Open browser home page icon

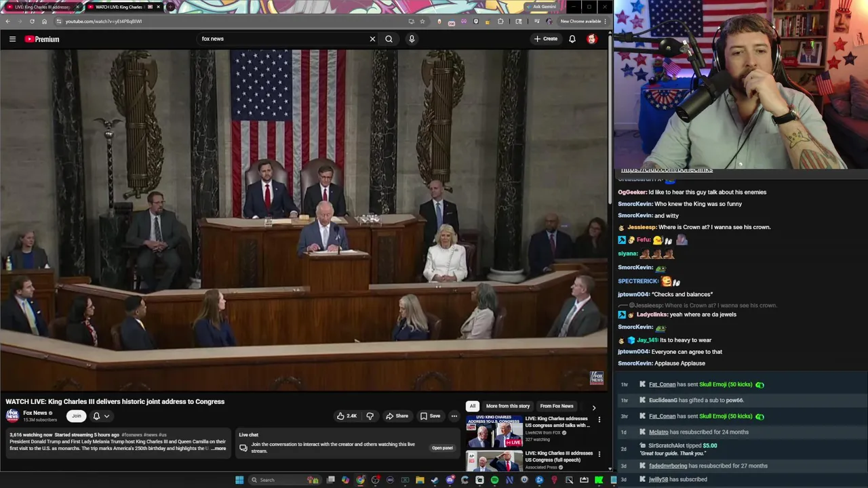(44, 21)
